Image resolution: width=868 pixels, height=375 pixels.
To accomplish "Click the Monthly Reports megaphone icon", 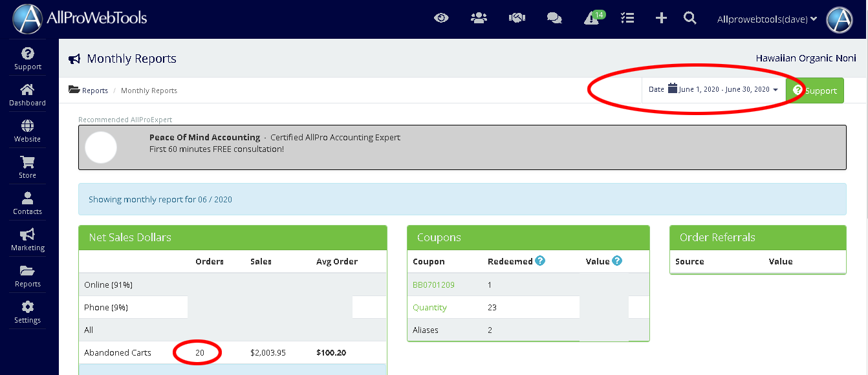I will (x=74, y=59).
